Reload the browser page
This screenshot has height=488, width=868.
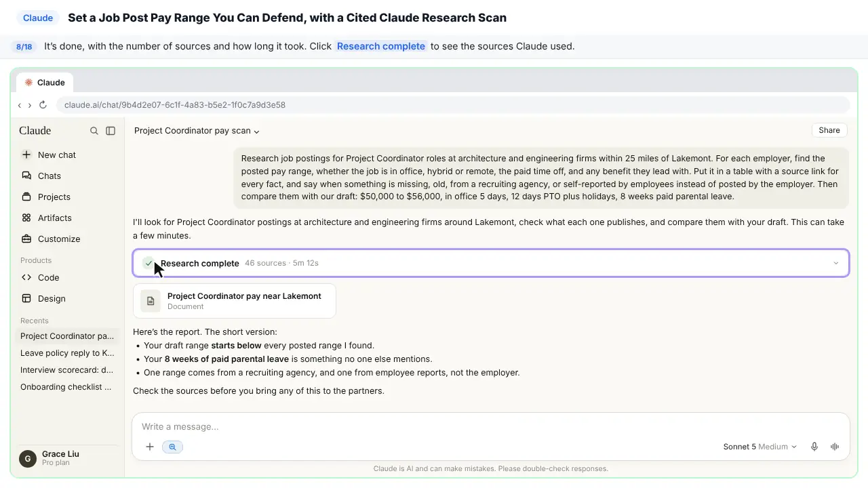(43, 105)
